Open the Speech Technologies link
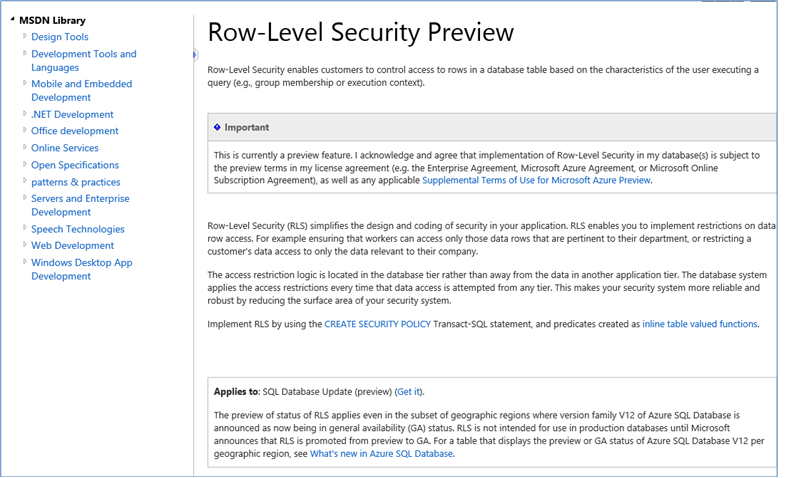The height and width of the screenshot is (478, 800). tap(78, 229)
